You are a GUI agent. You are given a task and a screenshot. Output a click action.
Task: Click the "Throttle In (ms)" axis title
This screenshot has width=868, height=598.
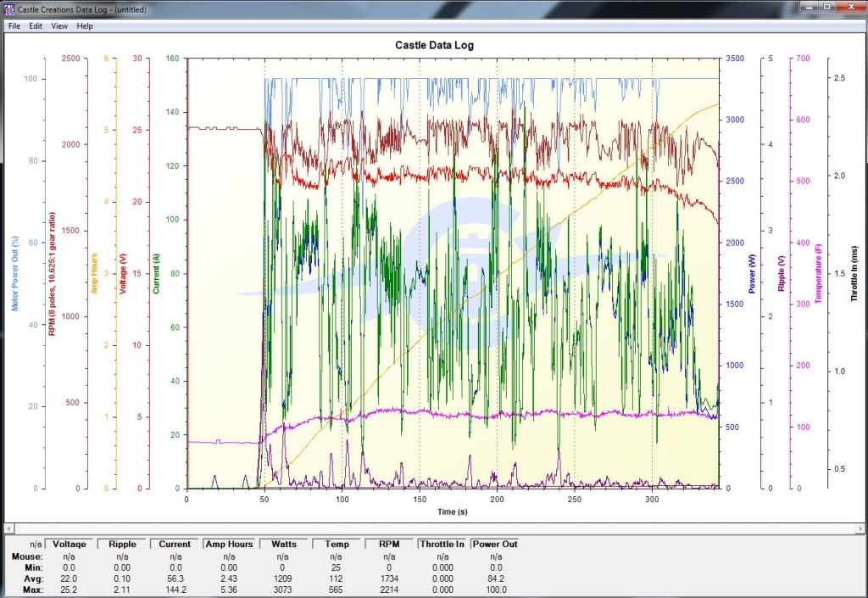click(854, 273)
